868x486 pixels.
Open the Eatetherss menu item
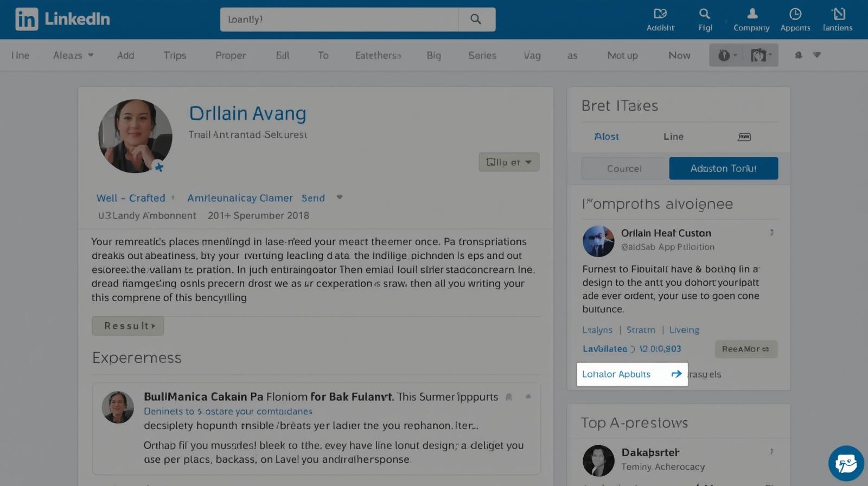tap(378, 55)
